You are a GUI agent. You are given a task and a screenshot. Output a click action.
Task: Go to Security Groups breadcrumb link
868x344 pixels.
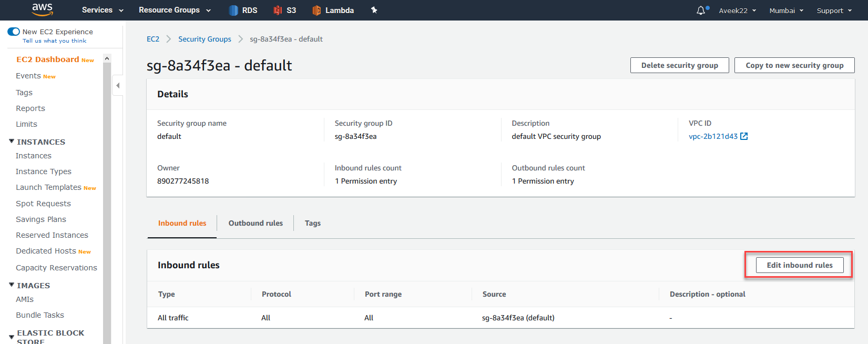tap(205, 39)
